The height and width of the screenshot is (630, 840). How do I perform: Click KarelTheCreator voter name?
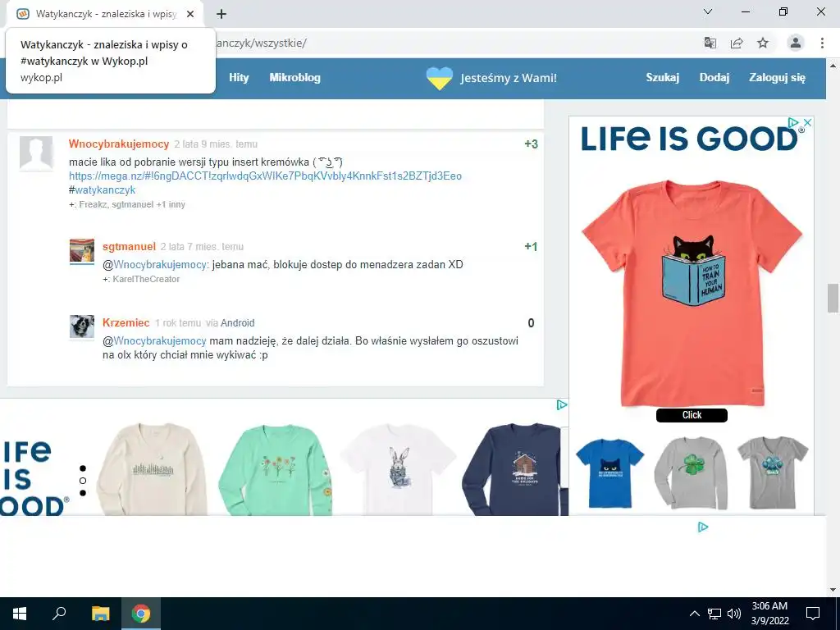tap(146, 279)
